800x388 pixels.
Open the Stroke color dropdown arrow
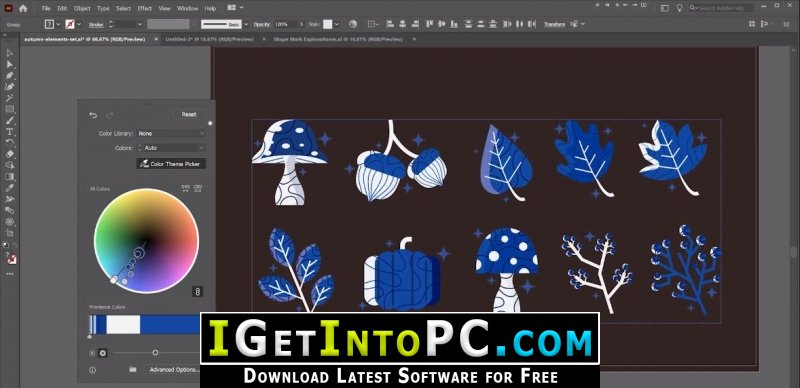pos(79,24)
